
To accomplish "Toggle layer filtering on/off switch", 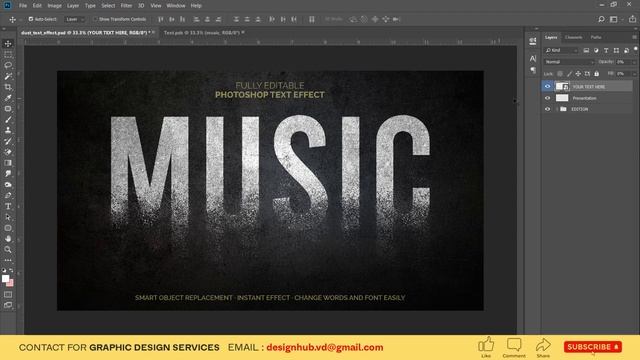I will tap(636, 49).
